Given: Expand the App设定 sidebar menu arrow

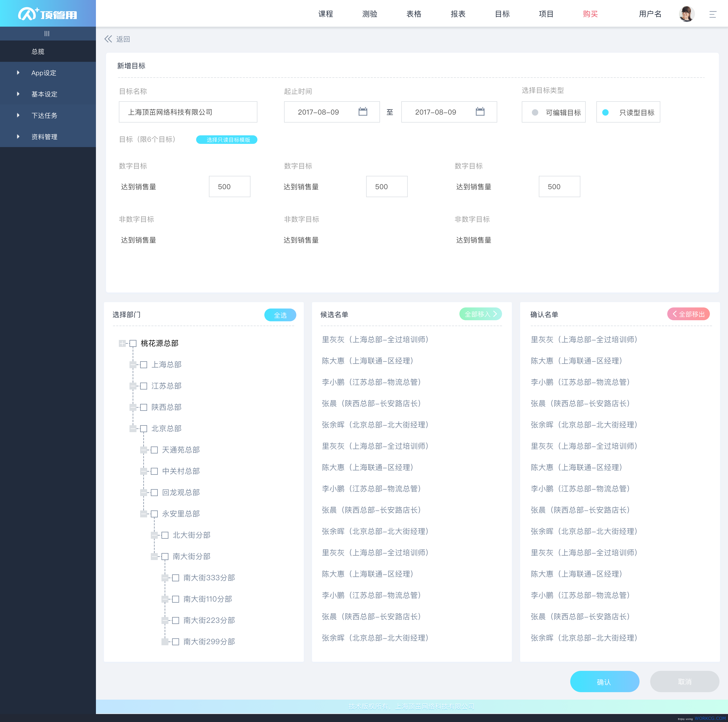Looking at the screenshot, I should pyautogui.click(x=18, y=73).
